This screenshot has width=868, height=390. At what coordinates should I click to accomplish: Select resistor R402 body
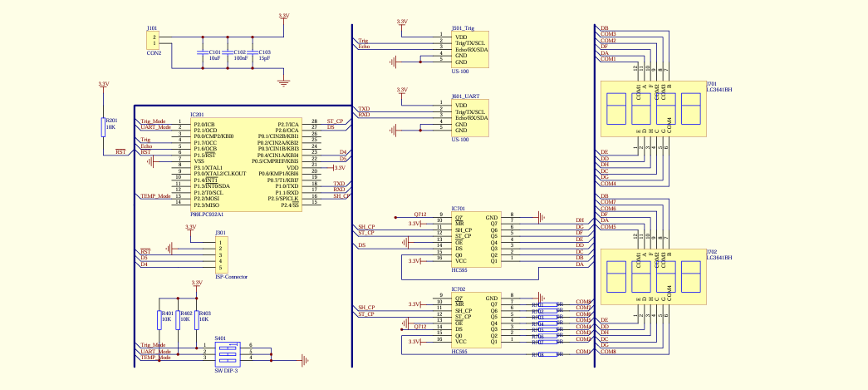(x=178, y=319)
